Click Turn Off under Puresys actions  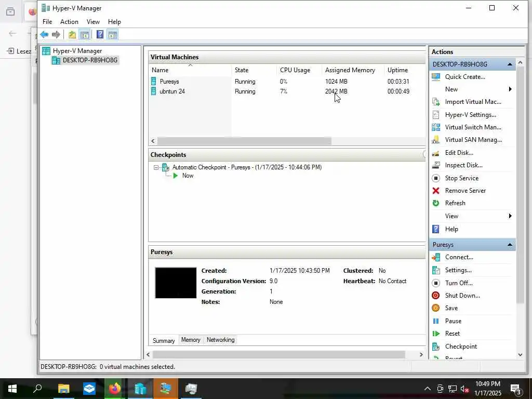(x=459, y=283)
